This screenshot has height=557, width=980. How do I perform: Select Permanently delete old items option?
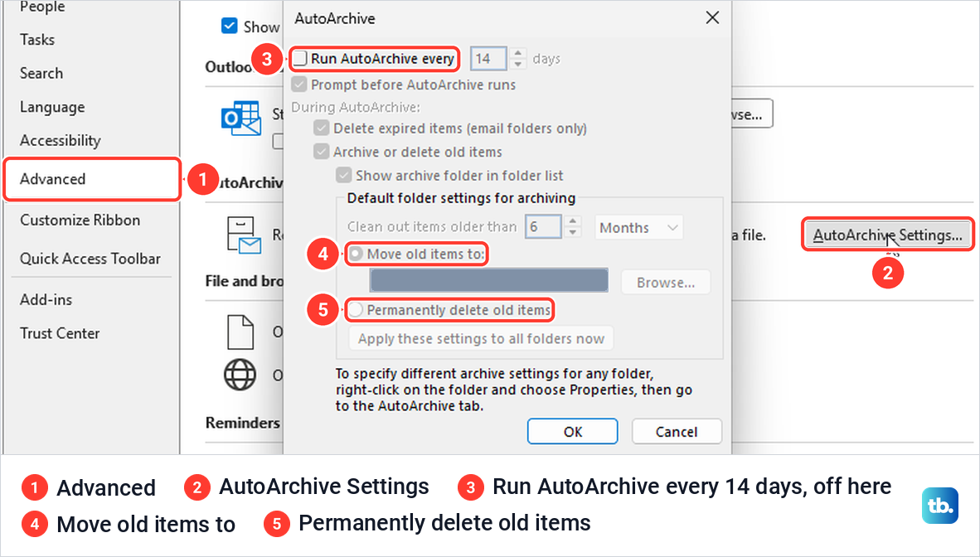point(356,309)
